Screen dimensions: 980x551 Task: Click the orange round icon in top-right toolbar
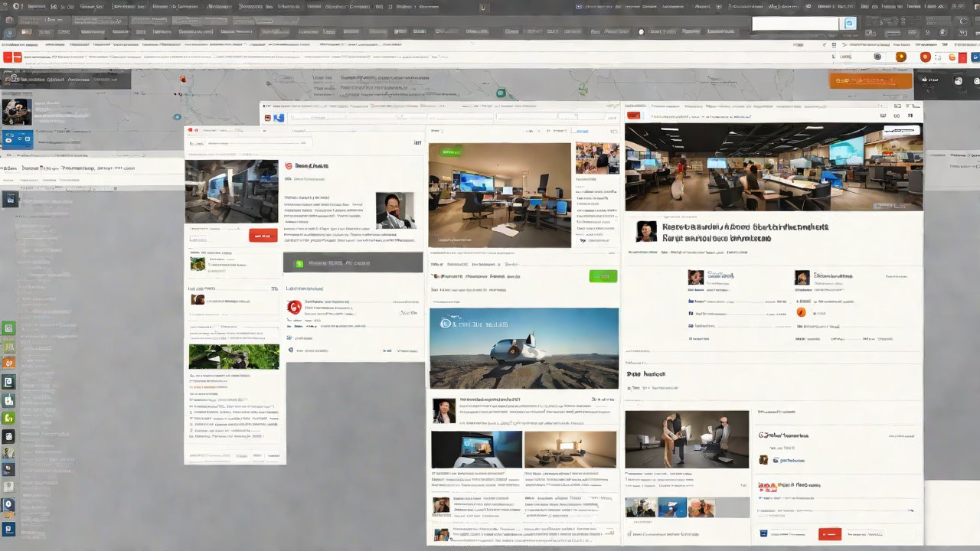click(x=901, y=57)
